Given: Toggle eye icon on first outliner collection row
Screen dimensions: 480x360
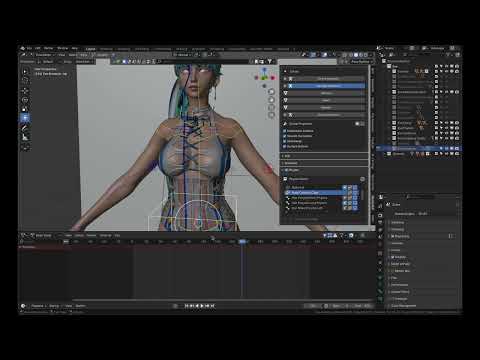Looking at the screenshot, I should [447, 66].
